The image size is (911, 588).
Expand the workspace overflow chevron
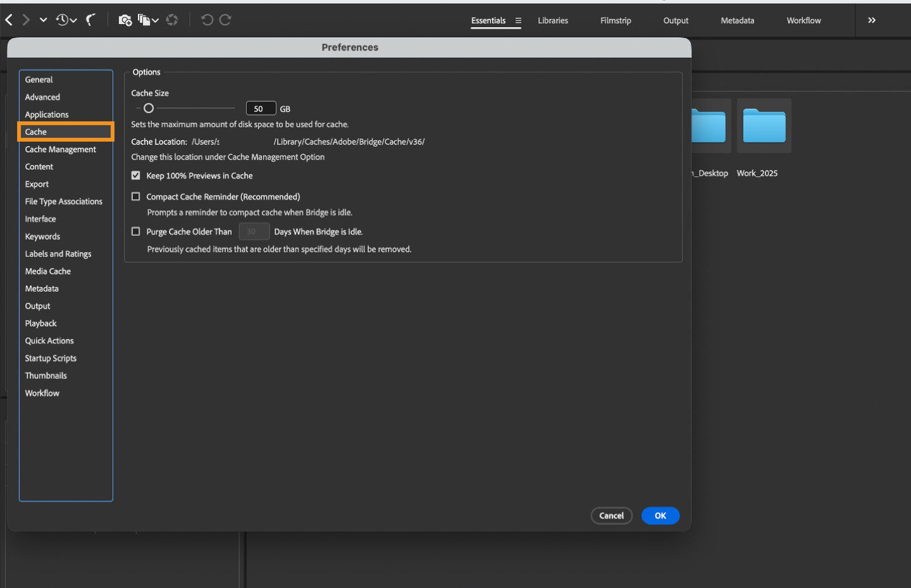[872, 20]
